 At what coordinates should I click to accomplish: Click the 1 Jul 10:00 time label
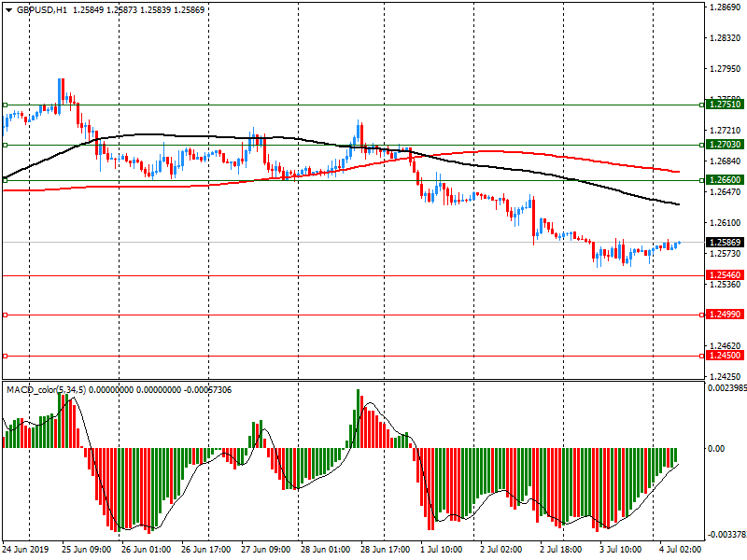click(441, 550)
